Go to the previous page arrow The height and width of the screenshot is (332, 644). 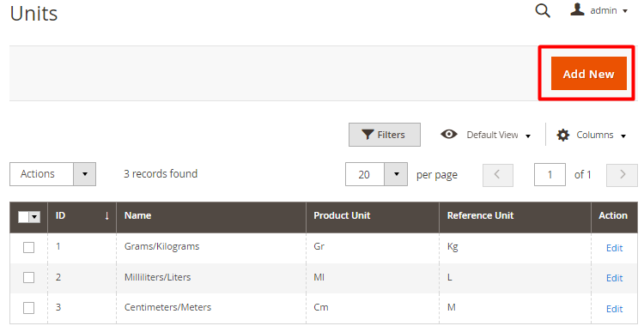[498, 175]
